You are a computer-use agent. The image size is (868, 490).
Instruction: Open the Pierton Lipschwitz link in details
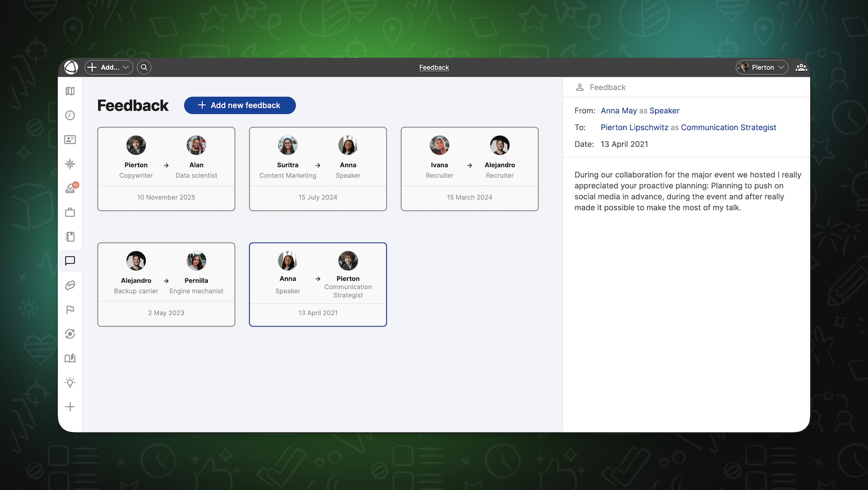point(634,127)
